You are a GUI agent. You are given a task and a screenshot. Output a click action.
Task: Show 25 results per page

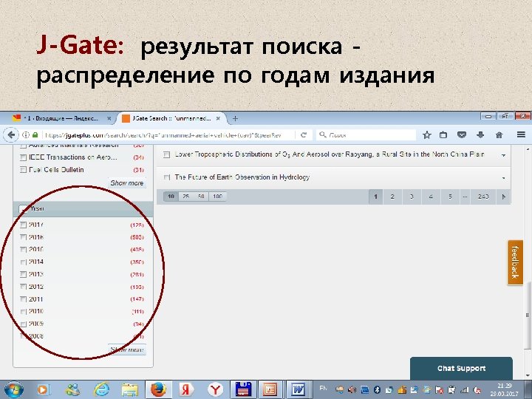tap(186, 197)
